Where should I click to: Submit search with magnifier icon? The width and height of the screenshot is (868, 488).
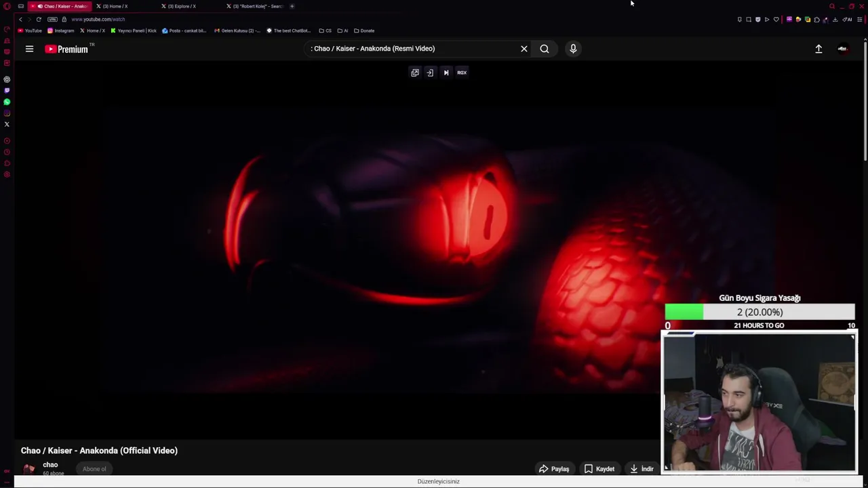coord(545,49)
